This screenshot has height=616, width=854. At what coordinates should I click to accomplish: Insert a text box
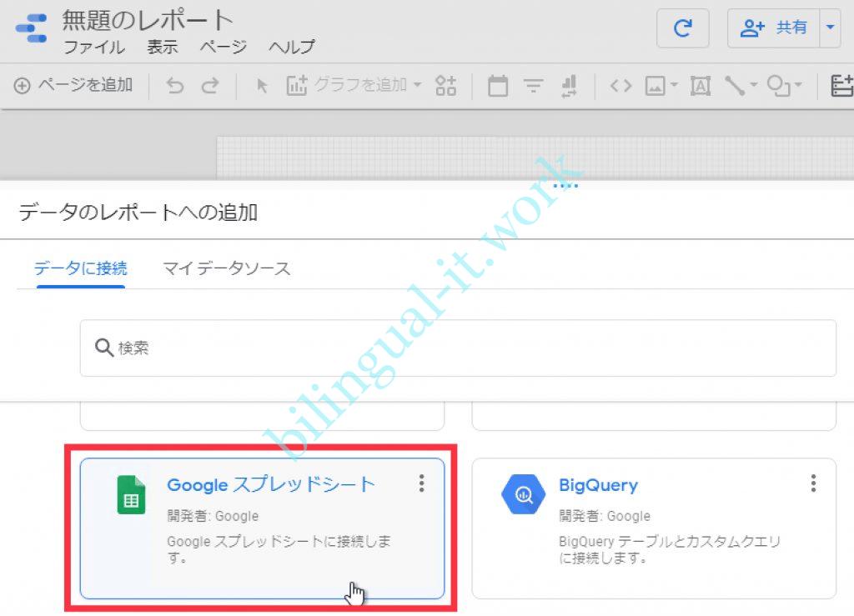point(700,85)
